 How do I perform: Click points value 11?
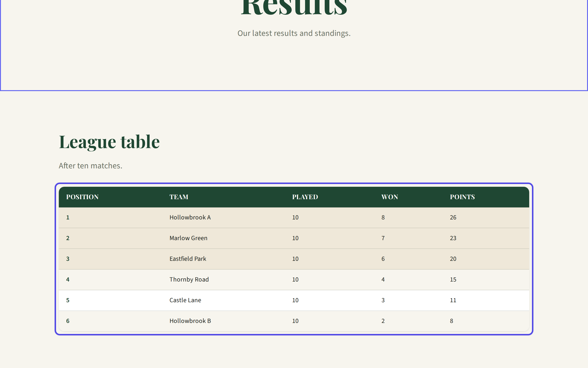click(453, 300)
